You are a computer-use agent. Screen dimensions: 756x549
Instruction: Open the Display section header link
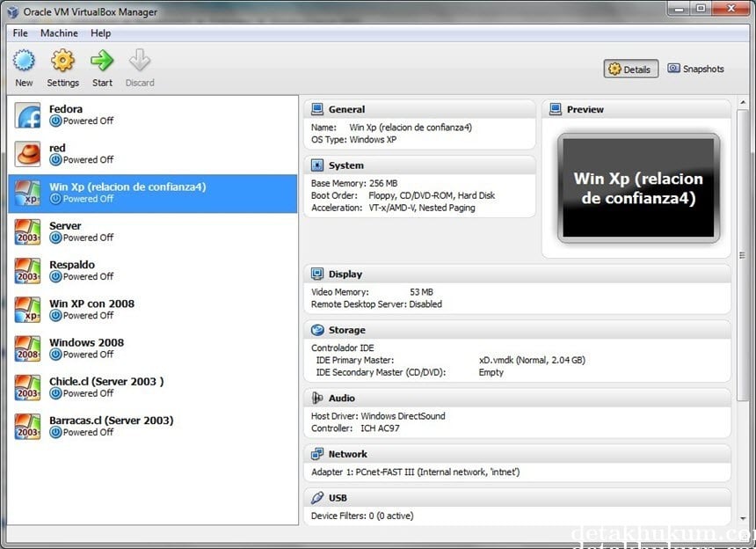(345, 274)
